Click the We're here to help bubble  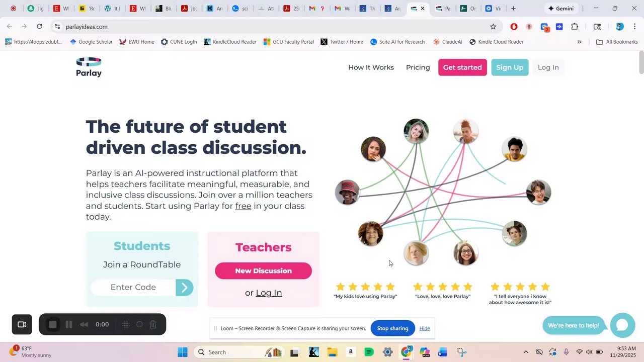[x=574, y=325]
